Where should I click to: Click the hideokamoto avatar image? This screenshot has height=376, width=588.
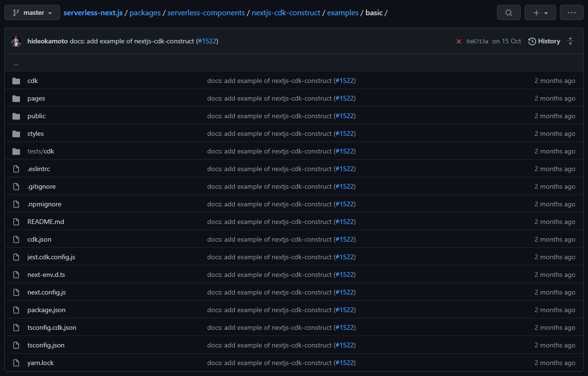17,41
